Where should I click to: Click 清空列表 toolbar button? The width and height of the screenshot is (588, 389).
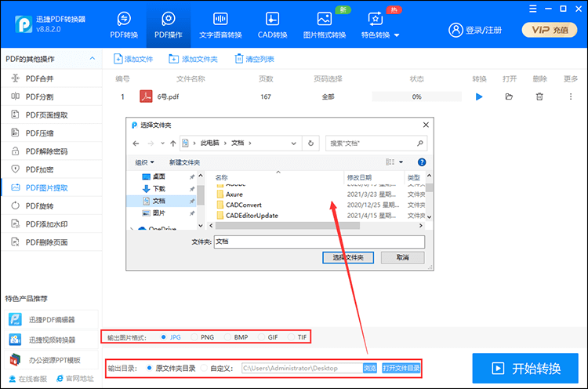[x=254, y=59]
